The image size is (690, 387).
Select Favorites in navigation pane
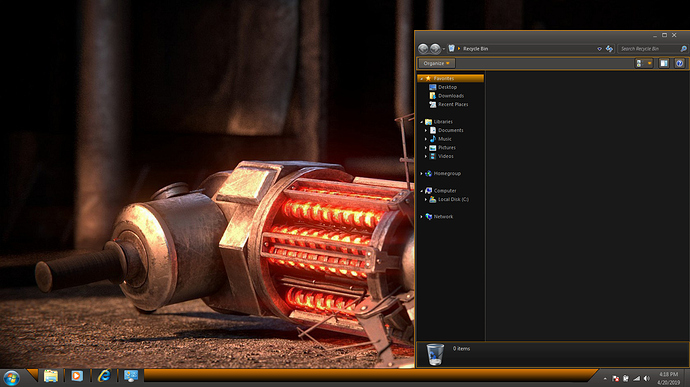click(x=451, y=78)
